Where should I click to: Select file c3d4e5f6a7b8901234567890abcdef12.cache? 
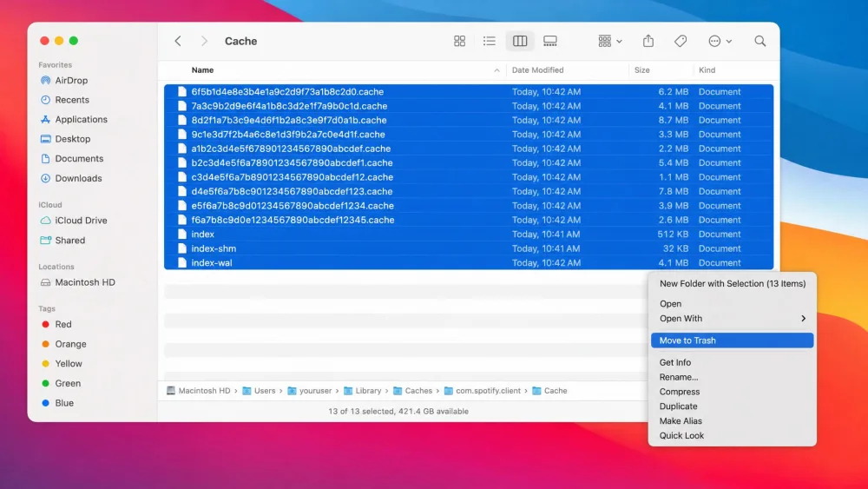[x=469, y=177]
